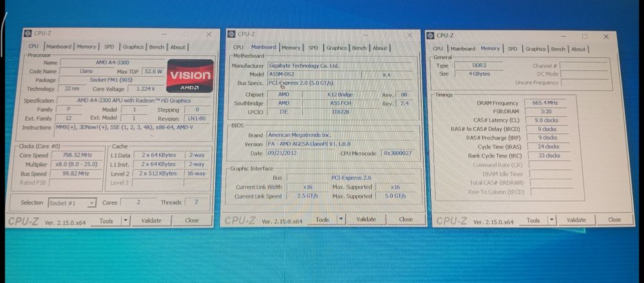The height and width of the screenshot is (283, 644).
Task: Click processor Name field AMD A4-3300
Action: (x=111, y=63)
